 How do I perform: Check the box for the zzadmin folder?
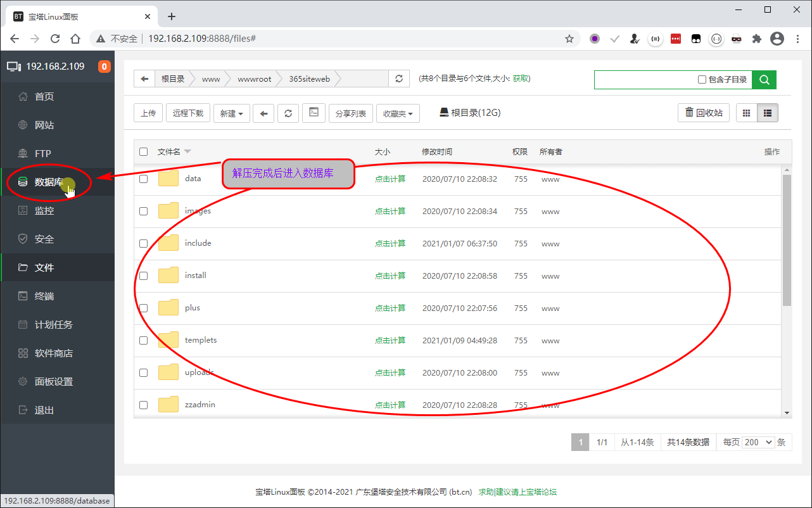tap(143, 405)
